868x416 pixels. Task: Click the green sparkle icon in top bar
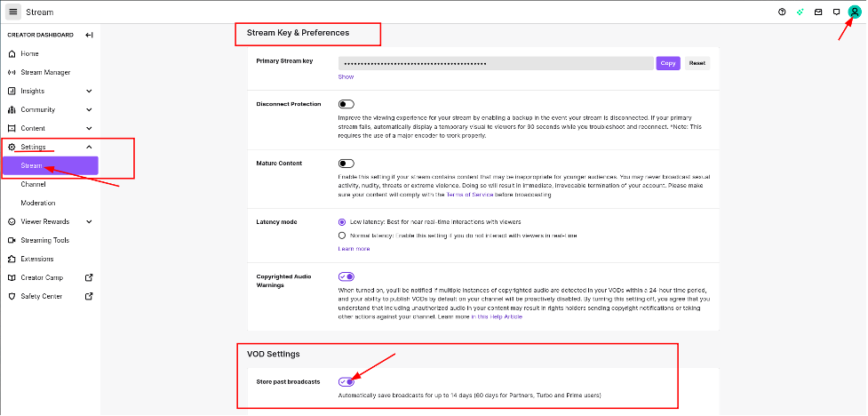tap(800, 12)
